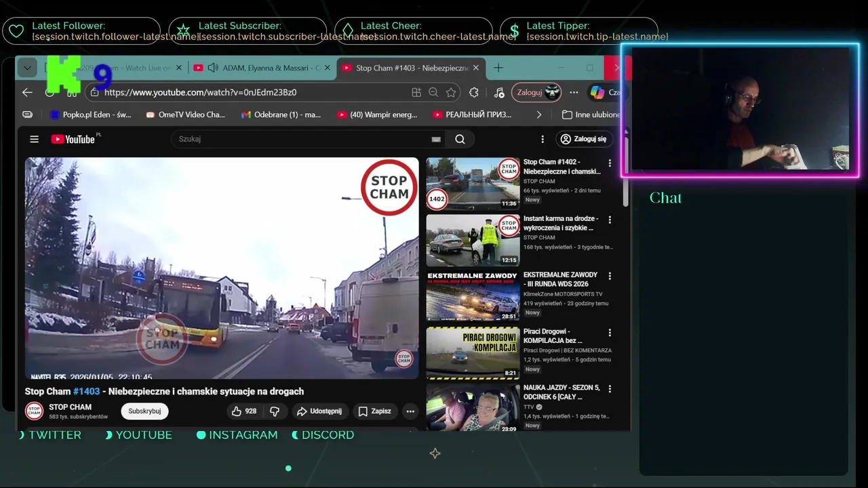Click the STOP CHAM channel avatar below the video
The image size is (868, 488).
click(x=34, y=411)
